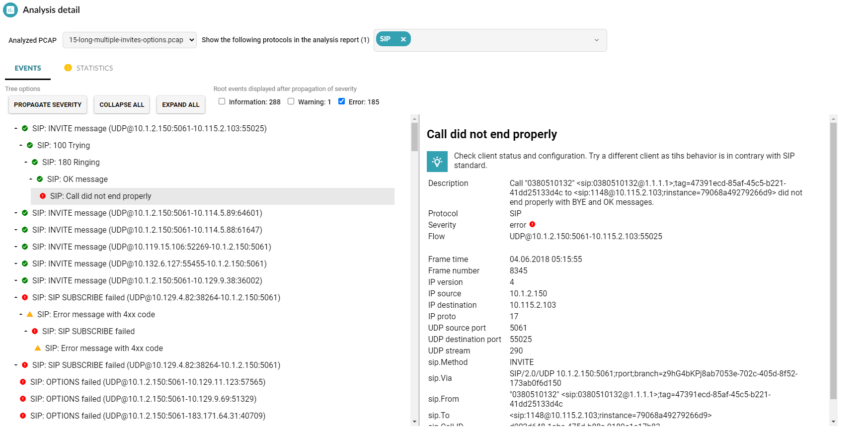Click the red severity error dot in details

[532, 225]
